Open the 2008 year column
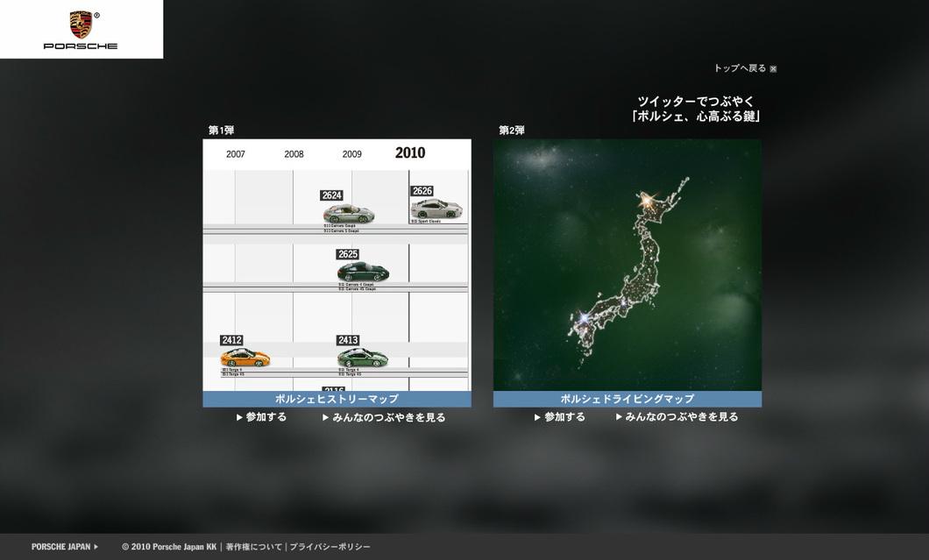The width and height of the screenshot is (929, 560). (x=294, y=154)
